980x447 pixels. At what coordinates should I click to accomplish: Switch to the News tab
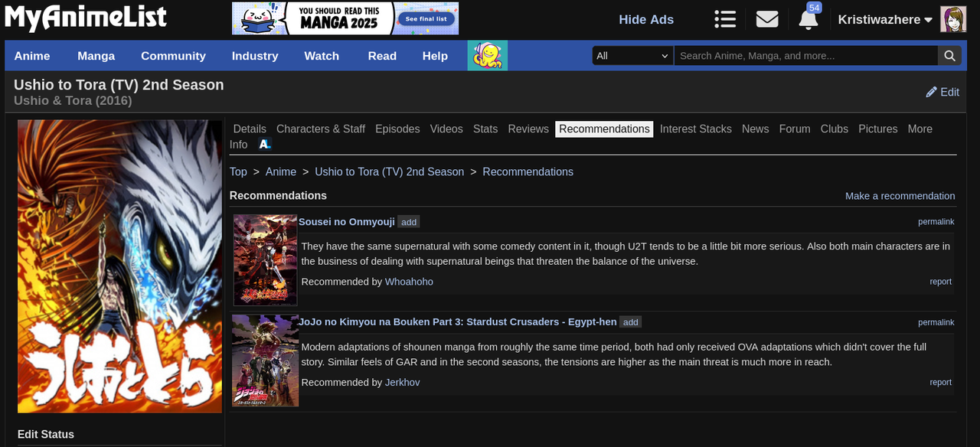755,129
